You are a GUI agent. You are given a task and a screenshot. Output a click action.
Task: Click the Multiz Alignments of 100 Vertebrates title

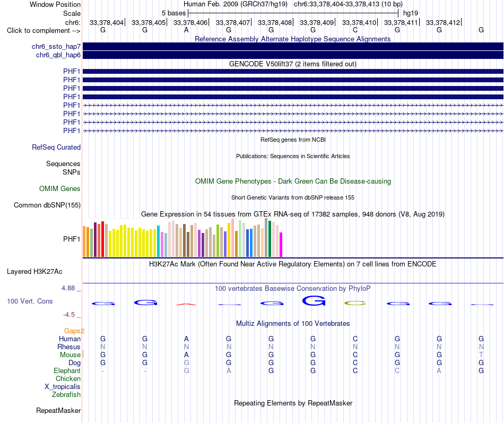(293, 324)
